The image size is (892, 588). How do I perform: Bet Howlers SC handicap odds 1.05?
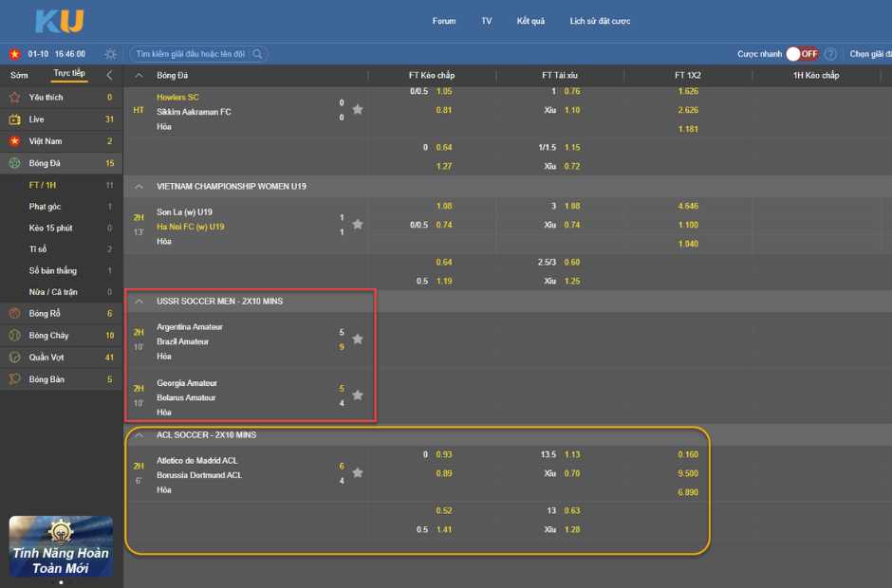444,92
